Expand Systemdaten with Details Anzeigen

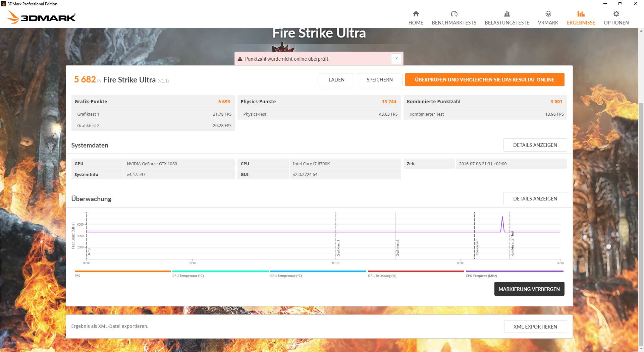pos(535,145)
